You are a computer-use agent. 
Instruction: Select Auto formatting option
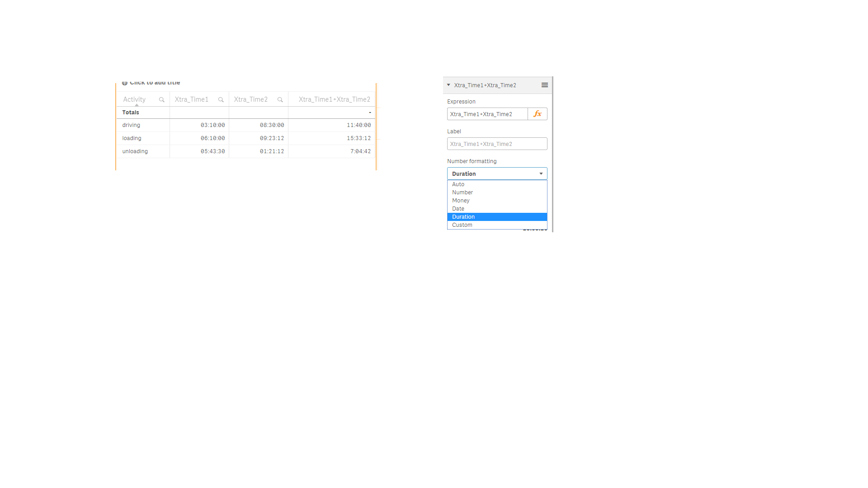pyautogui.click(x=458, y=184)
